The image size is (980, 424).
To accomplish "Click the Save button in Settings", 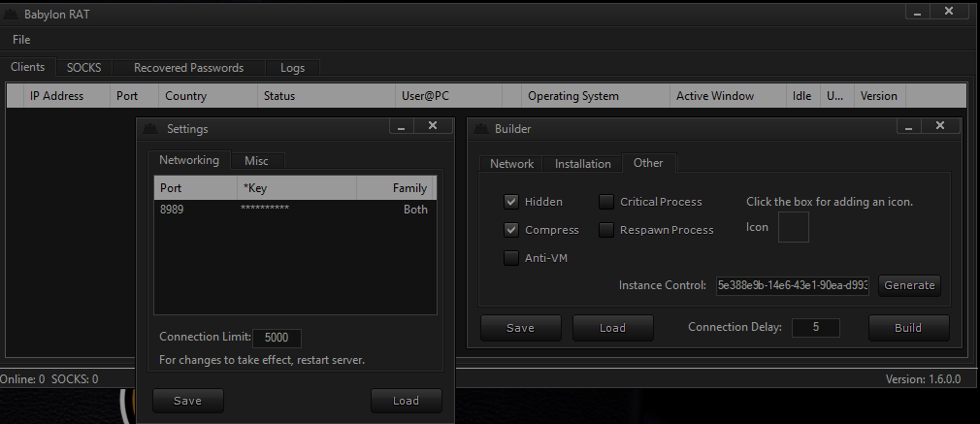I will (188, 401).
